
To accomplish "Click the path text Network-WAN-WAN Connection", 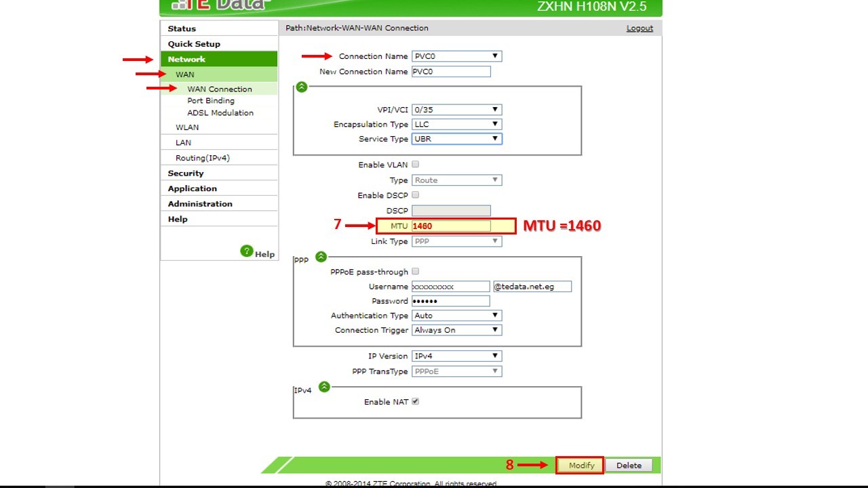I will click(x=367, y=28).
